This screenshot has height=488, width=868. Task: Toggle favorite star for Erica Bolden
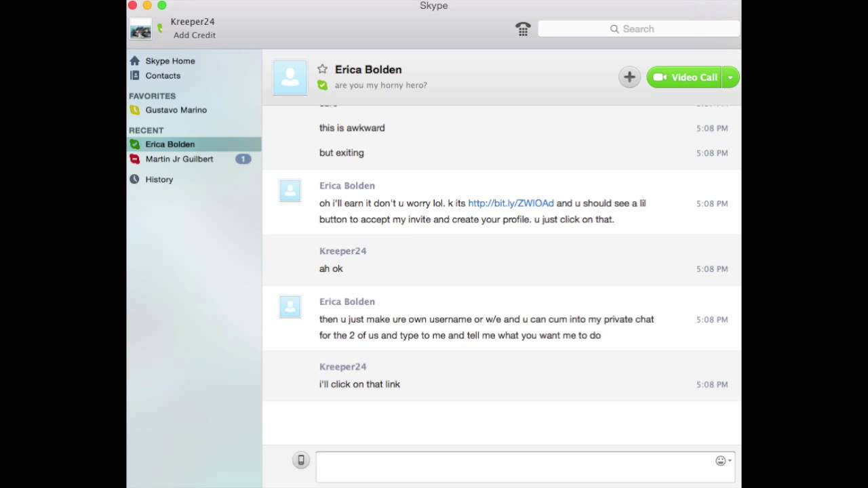(x=322, y=69)
